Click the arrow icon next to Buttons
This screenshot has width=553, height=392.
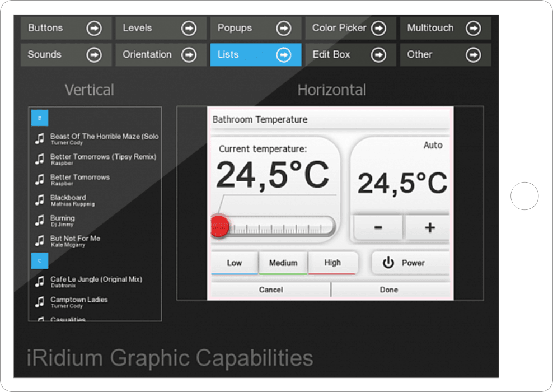pyautogui.click(x=94, y=28)
